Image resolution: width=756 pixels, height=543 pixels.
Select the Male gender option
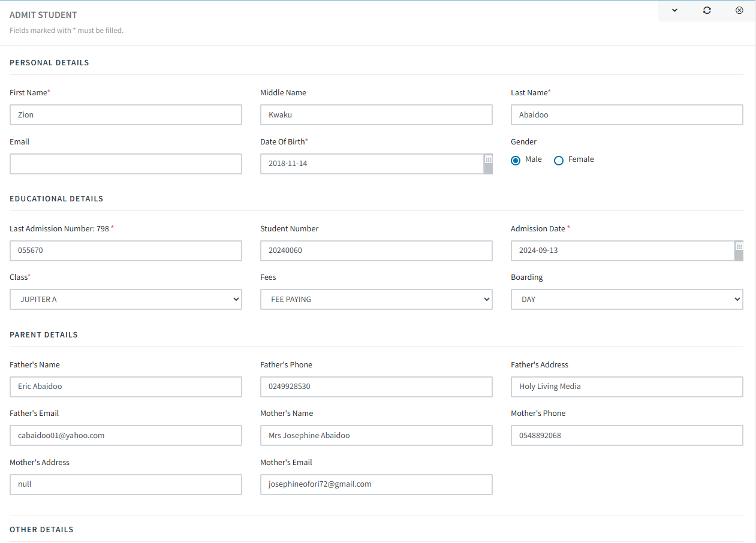(x=516, y=161)
